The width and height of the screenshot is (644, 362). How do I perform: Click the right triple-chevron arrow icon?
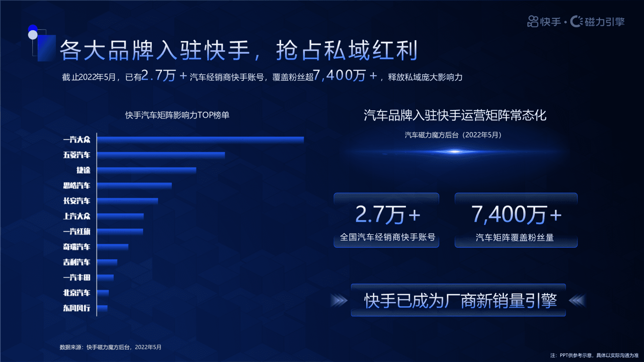point(577,300)
